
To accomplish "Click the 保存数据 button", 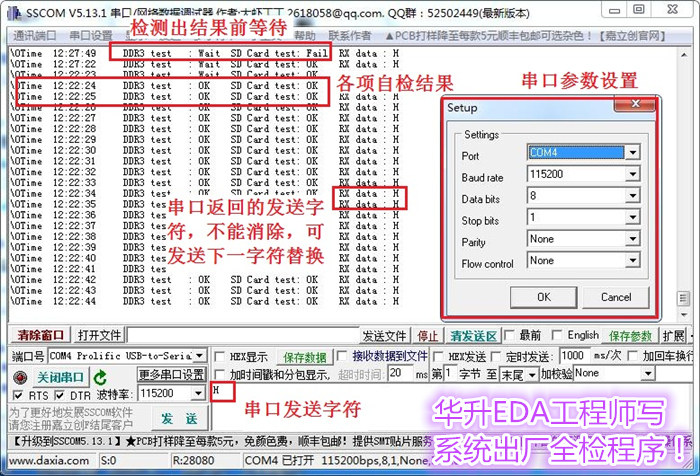I will click(x=305, y=357).
